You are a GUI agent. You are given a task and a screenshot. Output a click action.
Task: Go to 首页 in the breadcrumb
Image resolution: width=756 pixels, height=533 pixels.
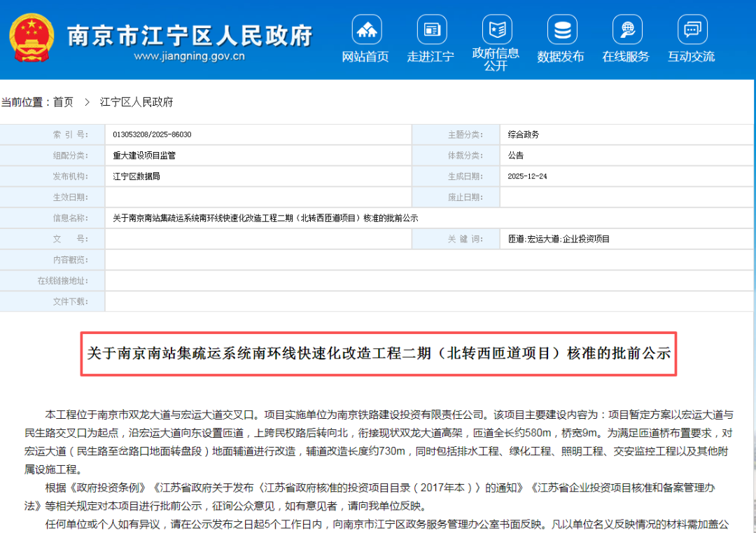(63, 102)
